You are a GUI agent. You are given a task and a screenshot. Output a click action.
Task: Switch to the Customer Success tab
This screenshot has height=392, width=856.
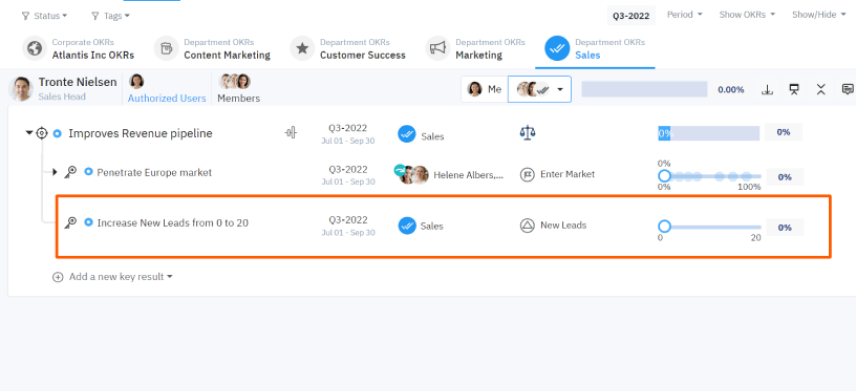point(349,49)
